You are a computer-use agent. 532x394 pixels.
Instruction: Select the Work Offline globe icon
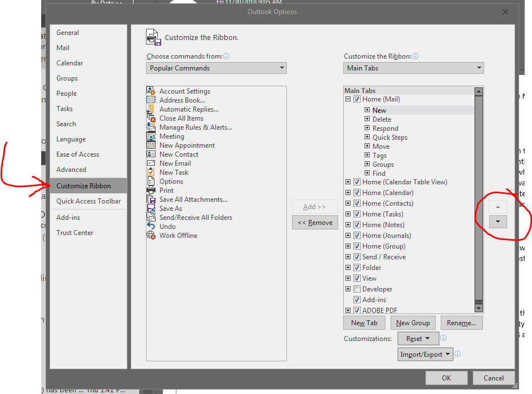pos(151,235)
